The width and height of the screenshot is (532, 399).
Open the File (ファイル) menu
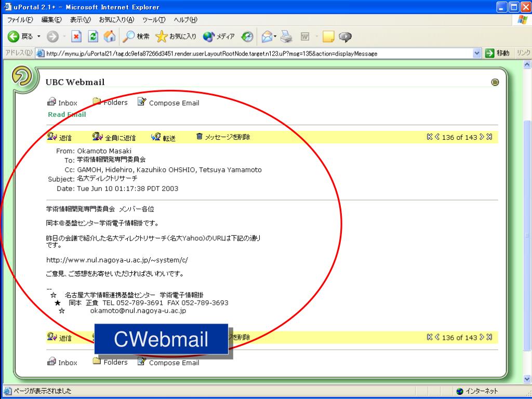point(20,20)
